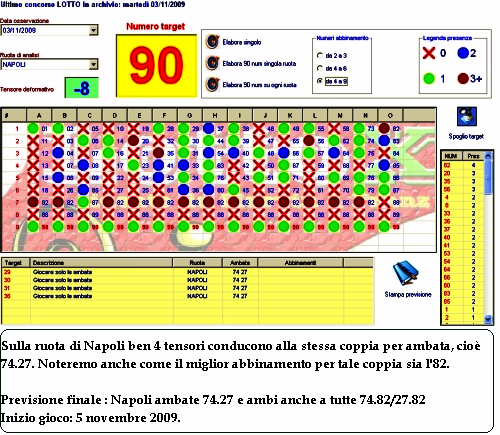
Task: Click the grid column header H
Action: click(x=215, y=115)
